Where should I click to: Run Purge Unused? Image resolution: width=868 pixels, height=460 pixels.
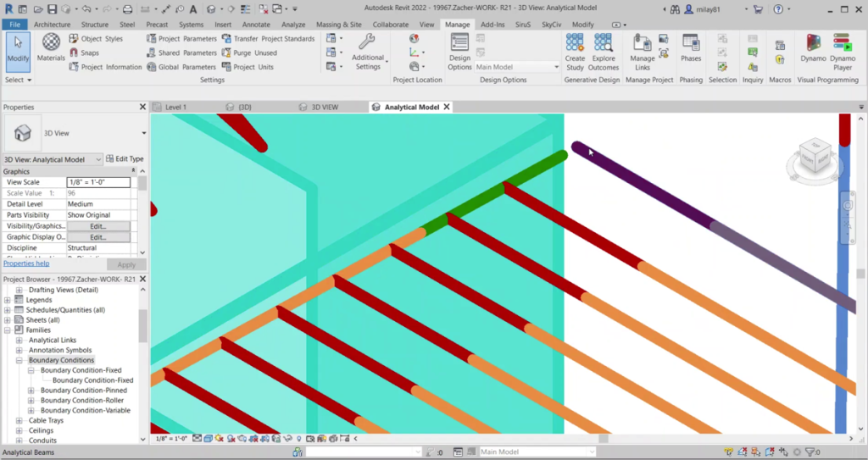[249, 53]
